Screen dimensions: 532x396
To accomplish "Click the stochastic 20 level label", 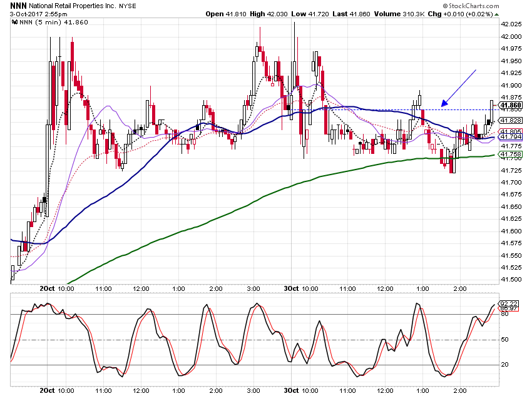I will coord(505,365).
